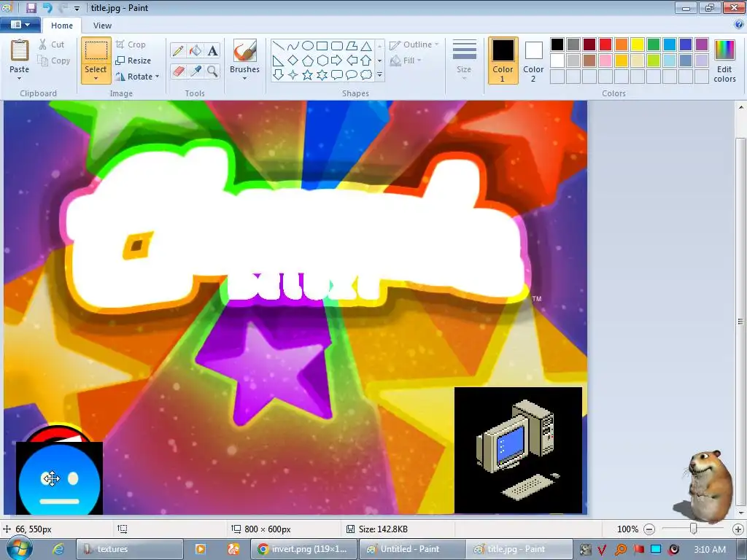Expand the Shapes gallery more arrow
The height and width of the screenshot is (560, 747).
pyautogui.click(x=379, y=75)
